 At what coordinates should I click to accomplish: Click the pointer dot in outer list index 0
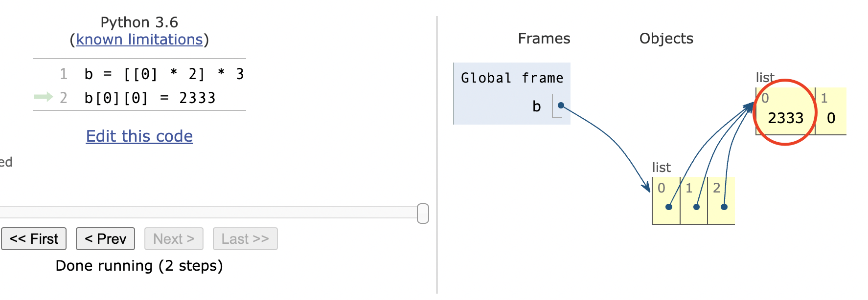pos(669,207)
